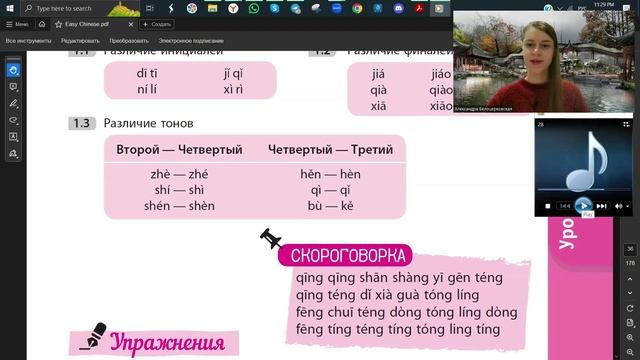Select the hand/selection tool in left toolbar

[x=13, y=70]
